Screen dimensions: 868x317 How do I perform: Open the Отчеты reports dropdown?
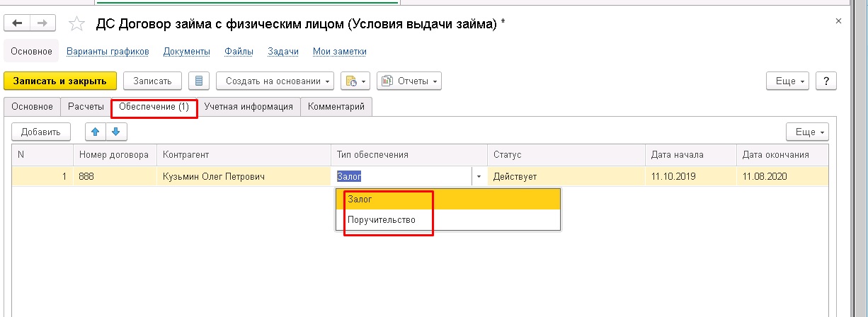pos(409,81)
